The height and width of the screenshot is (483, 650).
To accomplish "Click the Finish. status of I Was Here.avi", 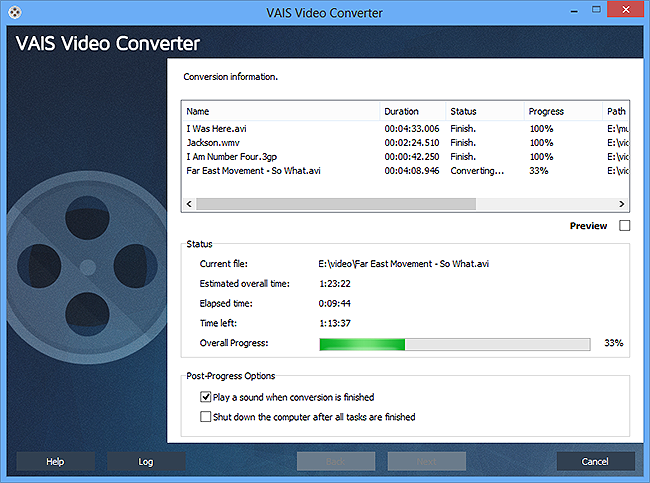I will [x=463, y=129].
